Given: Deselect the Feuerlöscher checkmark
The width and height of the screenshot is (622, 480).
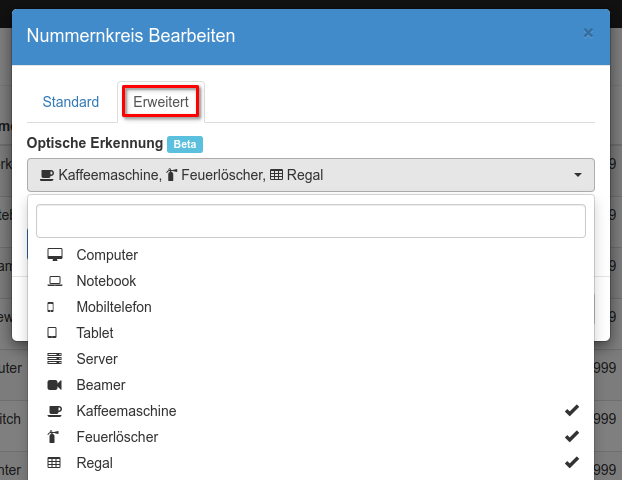Looking at the screenshot, I should 571,437.
